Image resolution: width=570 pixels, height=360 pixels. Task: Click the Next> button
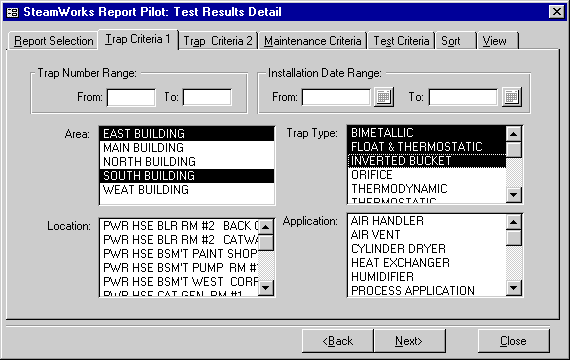[x=409, y=341]
